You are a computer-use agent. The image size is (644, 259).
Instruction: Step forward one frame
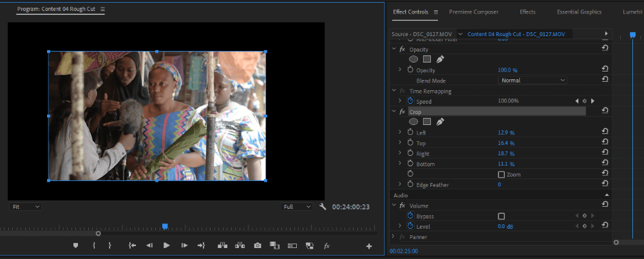click(184, 245)
